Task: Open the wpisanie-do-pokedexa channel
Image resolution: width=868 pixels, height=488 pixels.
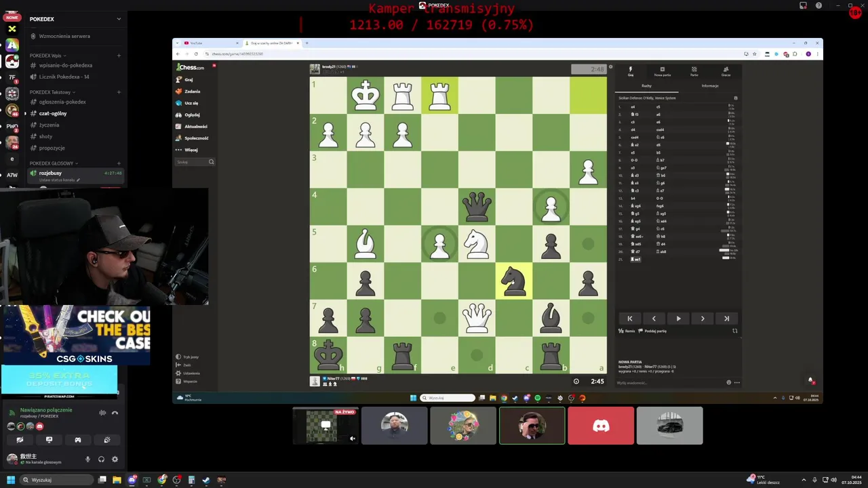Action: [x=65, y=65]
